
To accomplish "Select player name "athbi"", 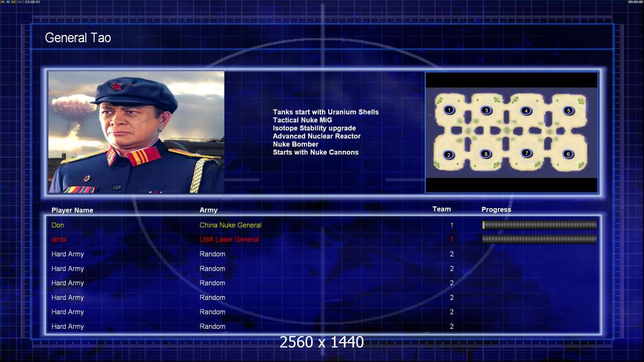I will click(59, 240).
